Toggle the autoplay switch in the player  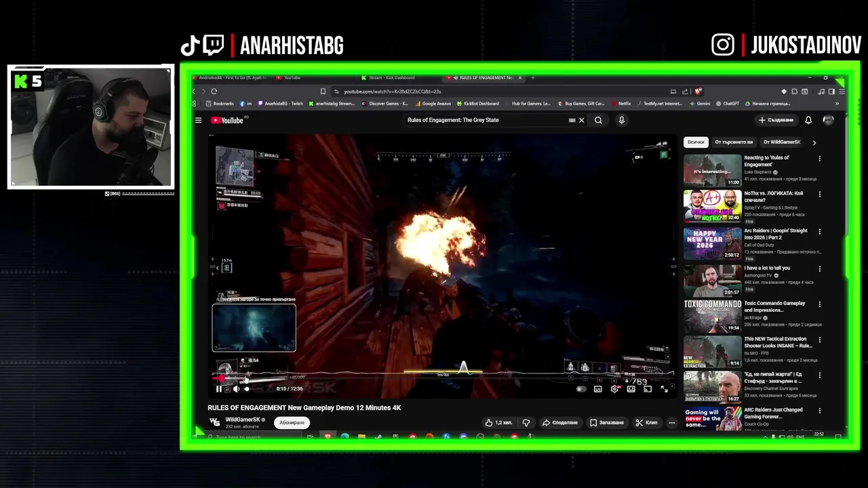tap(580, 388)
